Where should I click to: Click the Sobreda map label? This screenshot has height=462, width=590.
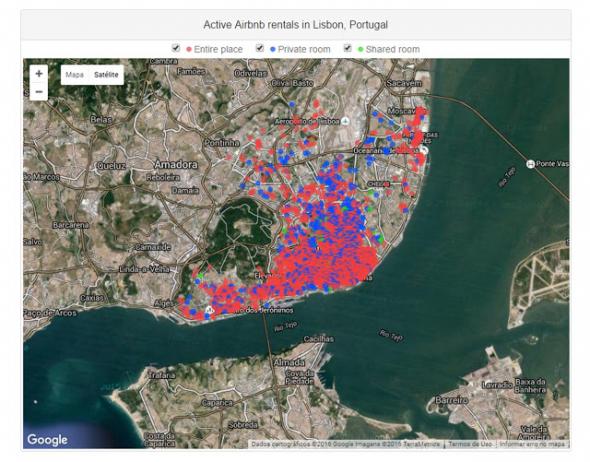click(243, 425)
